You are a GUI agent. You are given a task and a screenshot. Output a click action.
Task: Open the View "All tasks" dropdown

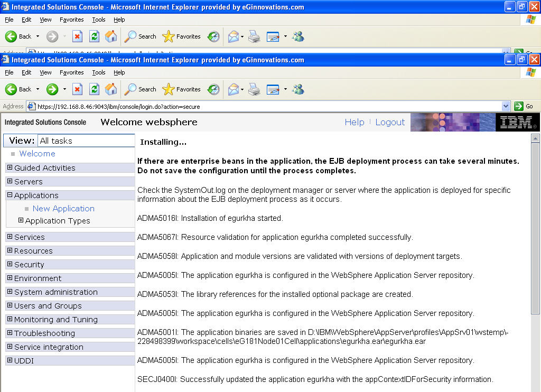86,141
